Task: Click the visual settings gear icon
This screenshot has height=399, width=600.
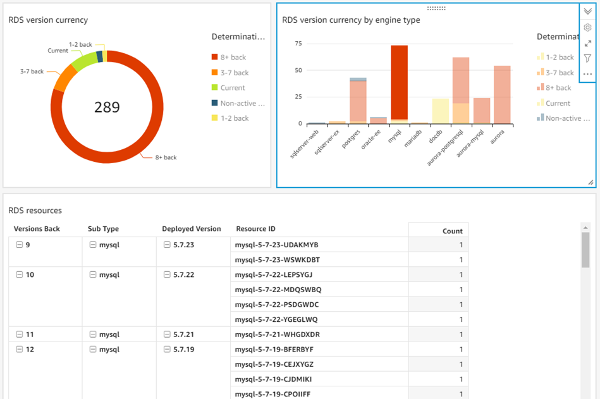Action: tap(588, 28)
